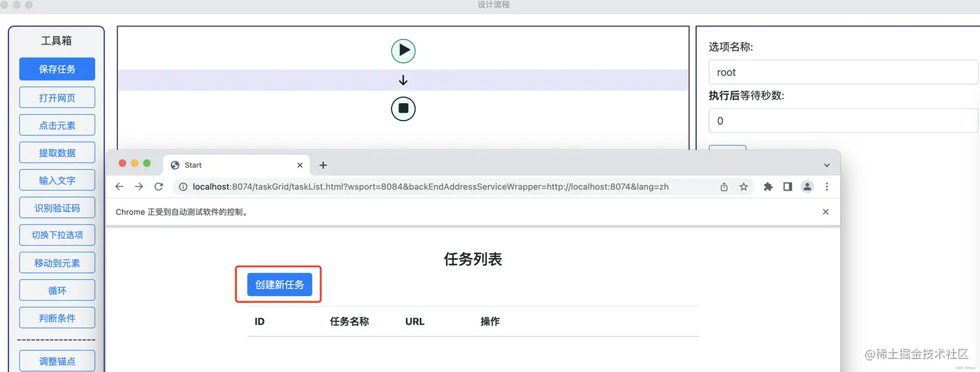Select the Start browser tab
The width and height of the screenshot is (980, 372).
[x=236, y=165]
